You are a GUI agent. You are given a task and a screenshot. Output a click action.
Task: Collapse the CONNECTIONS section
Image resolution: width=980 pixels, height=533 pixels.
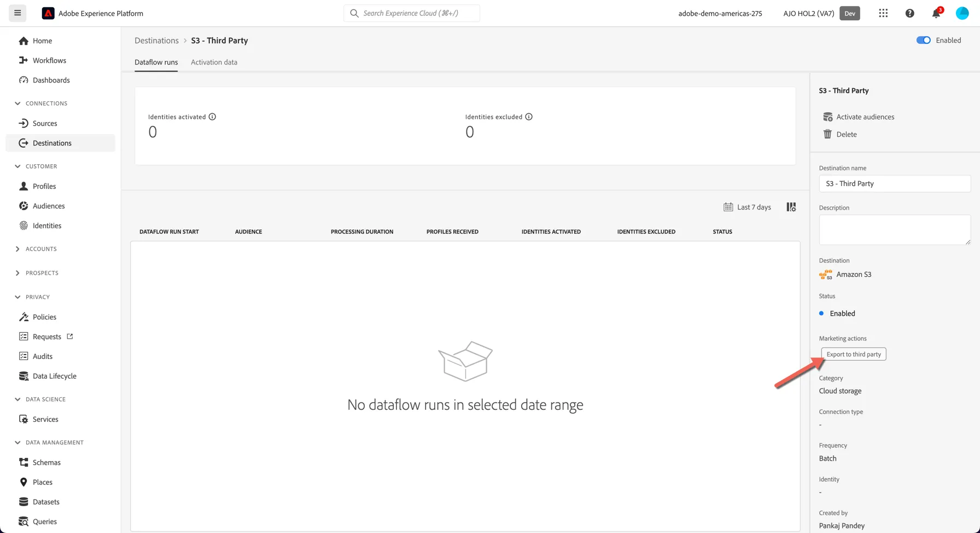point(42,103)
